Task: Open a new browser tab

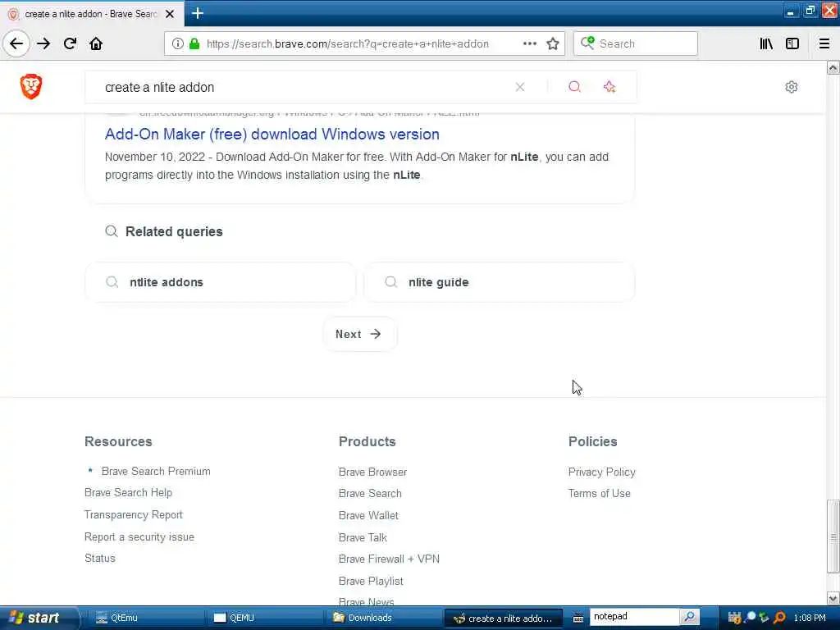Action: [198, 13]
